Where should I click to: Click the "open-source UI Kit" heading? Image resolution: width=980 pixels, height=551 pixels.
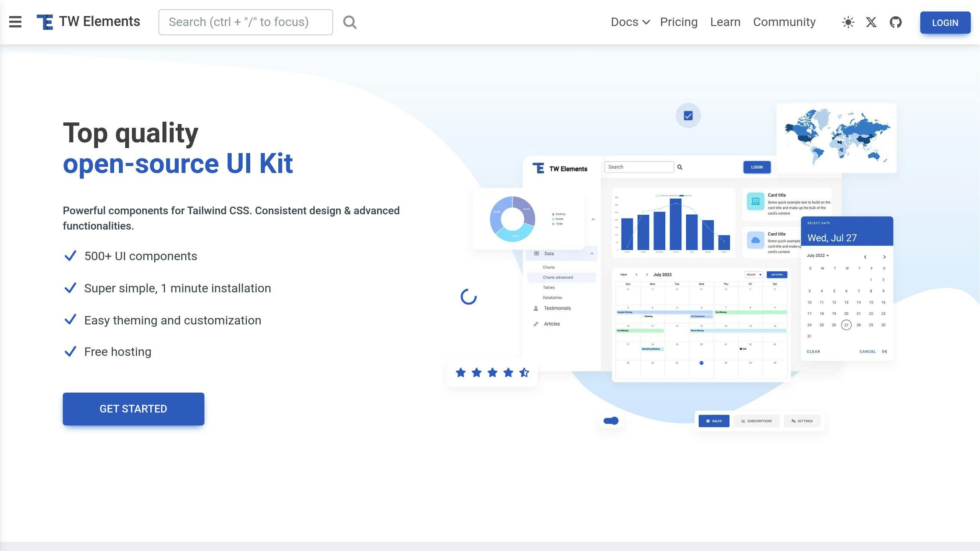click(x=178, y=163)
